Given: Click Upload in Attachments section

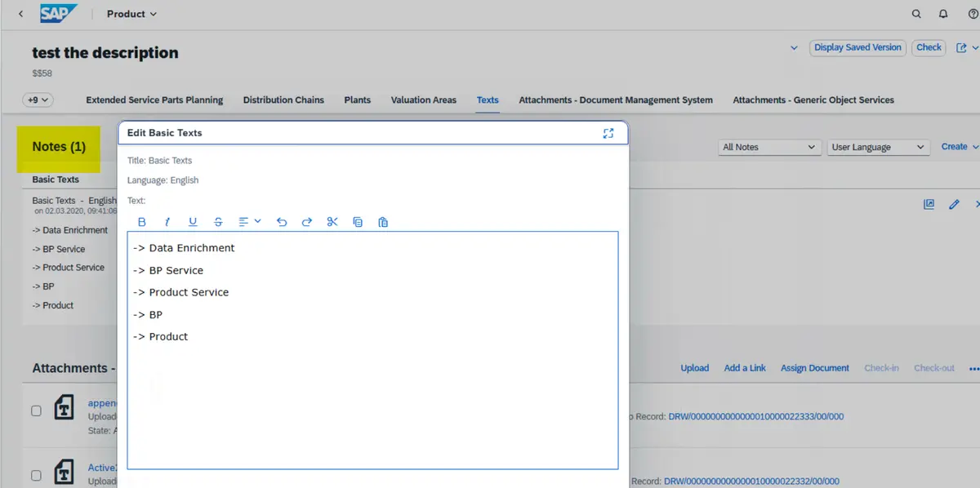Looking at the screenshot, I should [695, 368].
